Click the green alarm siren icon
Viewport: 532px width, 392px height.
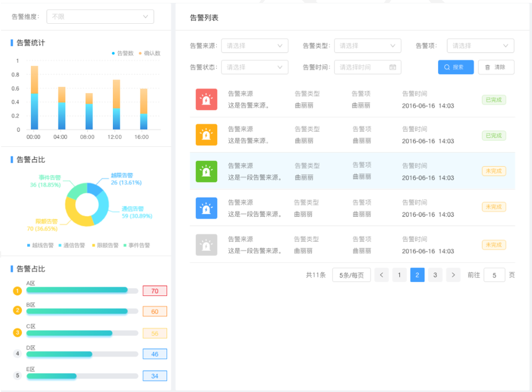[206, 171]
